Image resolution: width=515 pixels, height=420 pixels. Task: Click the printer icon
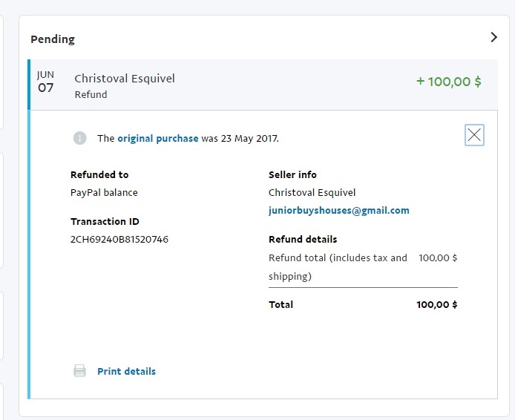[x=79, y=371]
